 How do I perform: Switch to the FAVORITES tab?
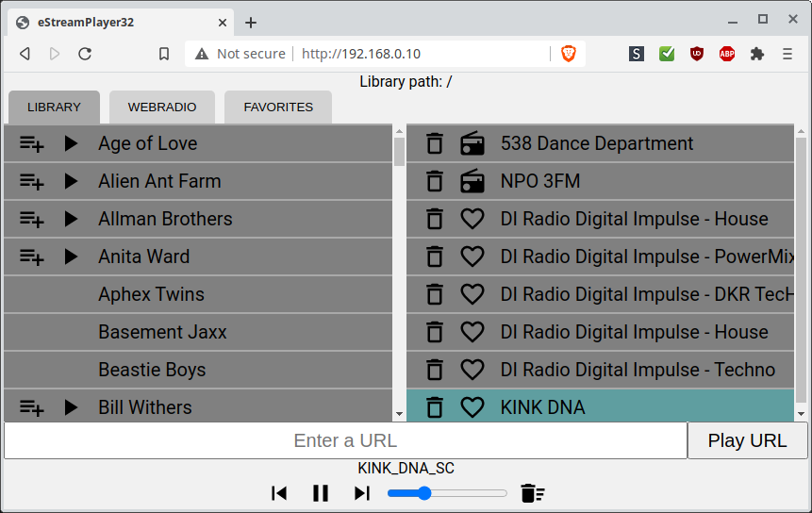coord(278,108)
